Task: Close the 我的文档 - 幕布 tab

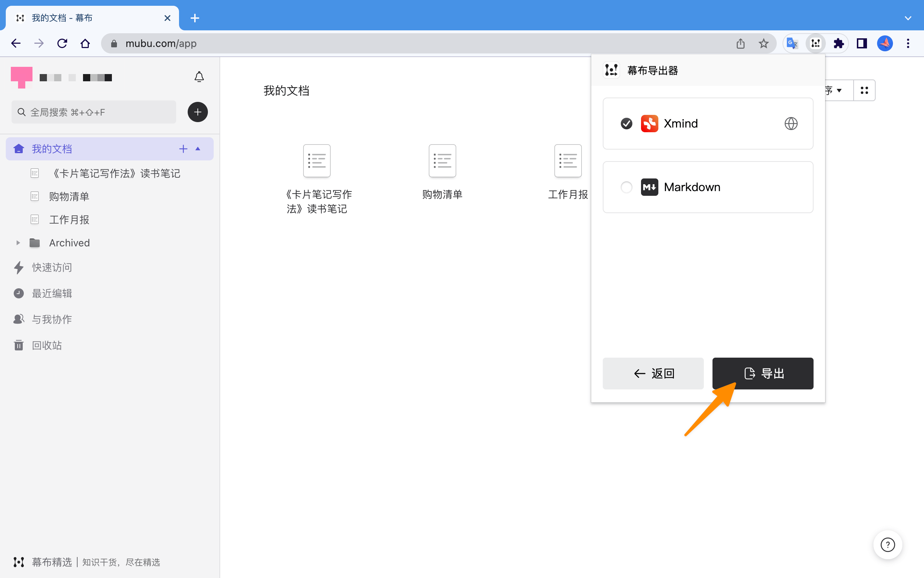Action: (x=167, y=18)
